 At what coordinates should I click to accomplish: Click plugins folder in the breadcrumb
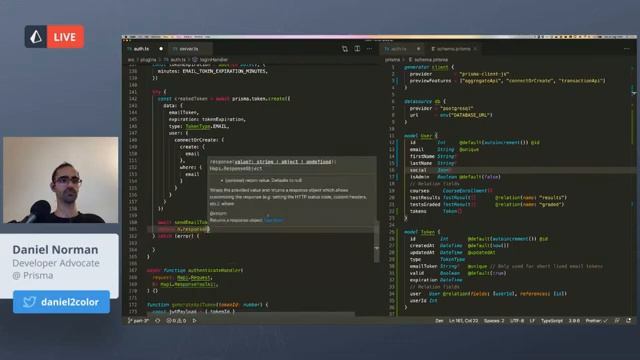coord(148,60)
